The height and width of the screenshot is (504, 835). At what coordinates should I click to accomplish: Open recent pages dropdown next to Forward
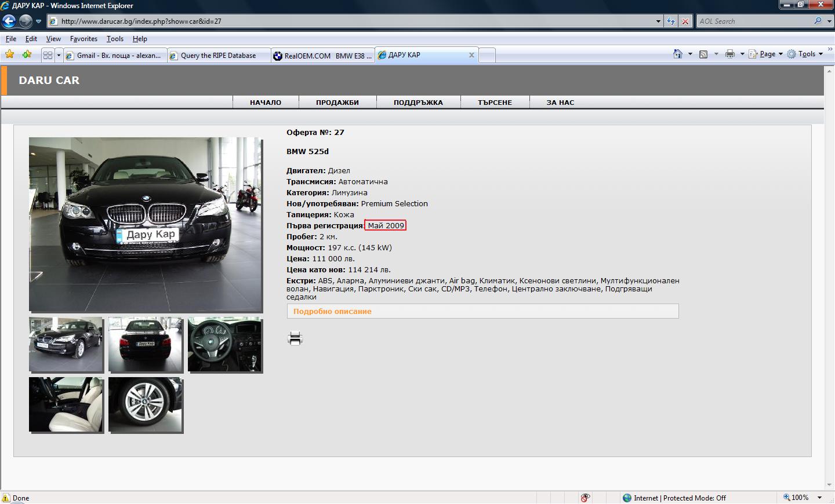coord(39,21)
